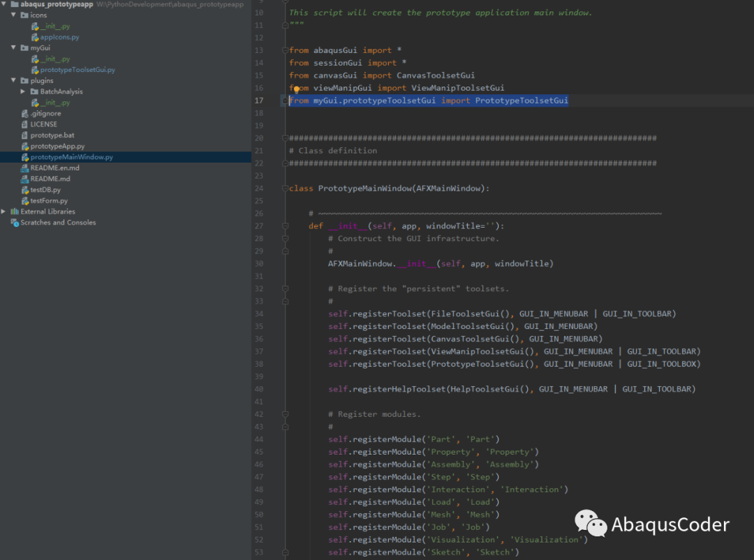This screenshot has height=560, width=754.
Task: Collapse the icons folder arrow
Action: coord(13,15)
